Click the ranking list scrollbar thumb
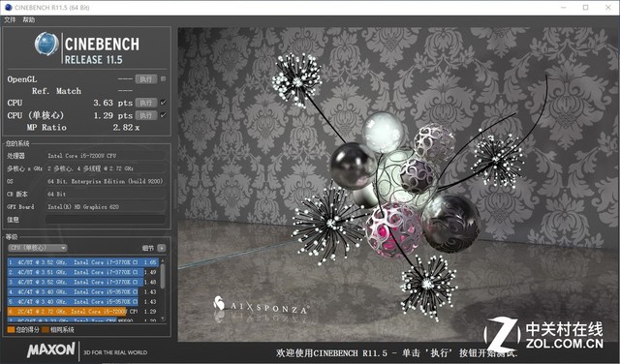The image size is (620, 364). pyautogui.click(x=163, y=276)
